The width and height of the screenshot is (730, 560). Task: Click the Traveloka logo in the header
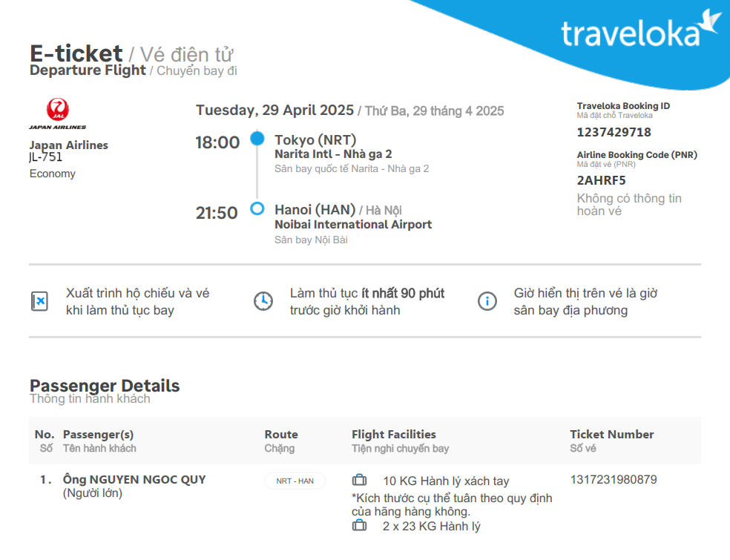631,33
